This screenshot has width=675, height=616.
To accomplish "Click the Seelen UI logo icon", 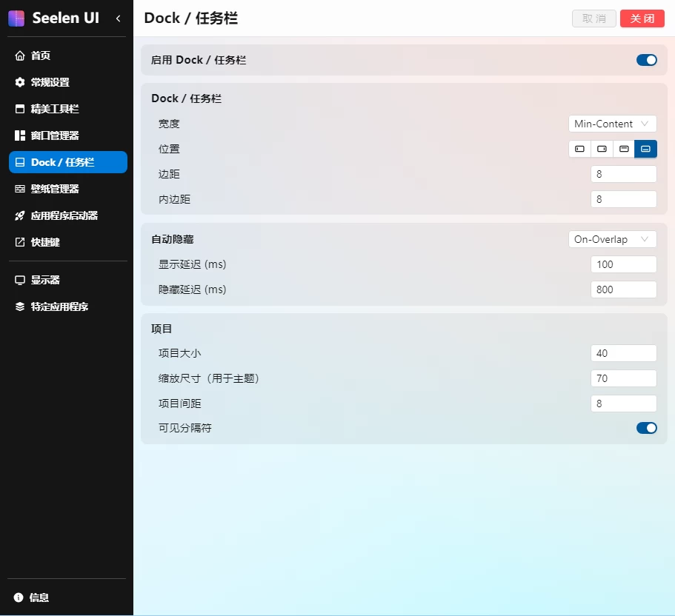I will pos(16,19).
